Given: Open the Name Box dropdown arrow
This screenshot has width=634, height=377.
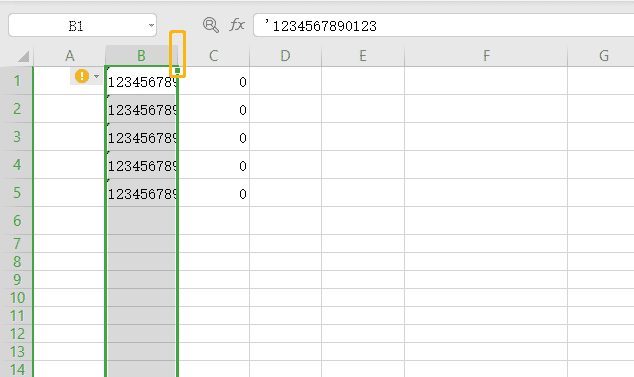Looking at the screenshot, I should 151,25.
